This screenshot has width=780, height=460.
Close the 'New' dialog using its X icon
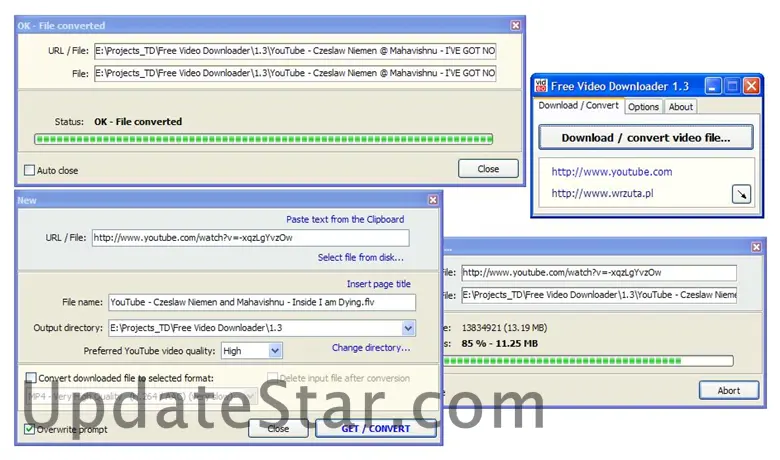tap(433, 200)
